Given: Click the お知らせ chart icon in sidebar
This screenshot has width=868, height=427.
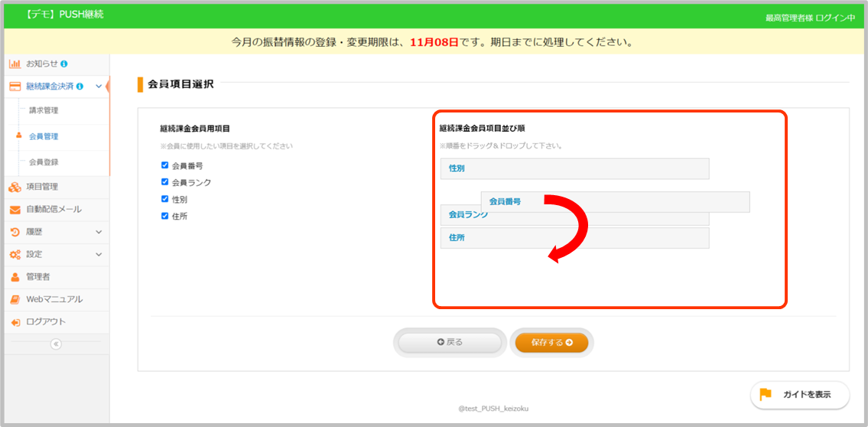Looking at the screenshot, I should (15, 64).
